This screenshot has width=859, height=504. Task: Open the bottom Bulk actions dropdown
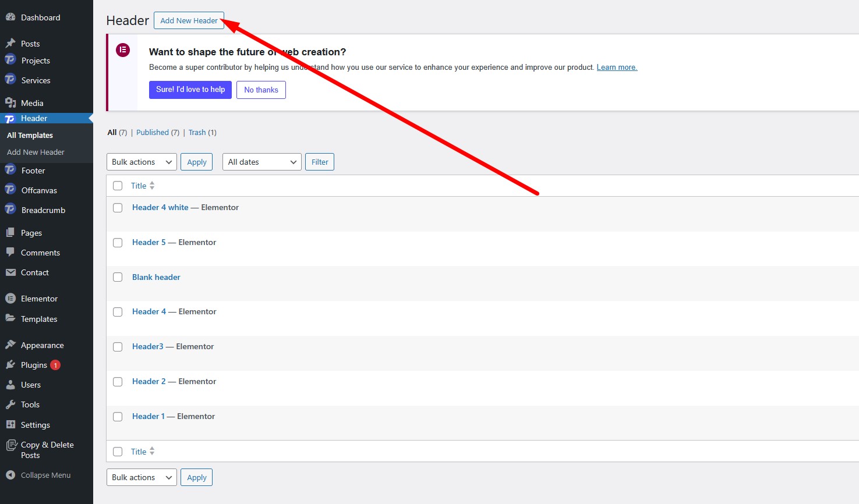(x=142, y=477)
